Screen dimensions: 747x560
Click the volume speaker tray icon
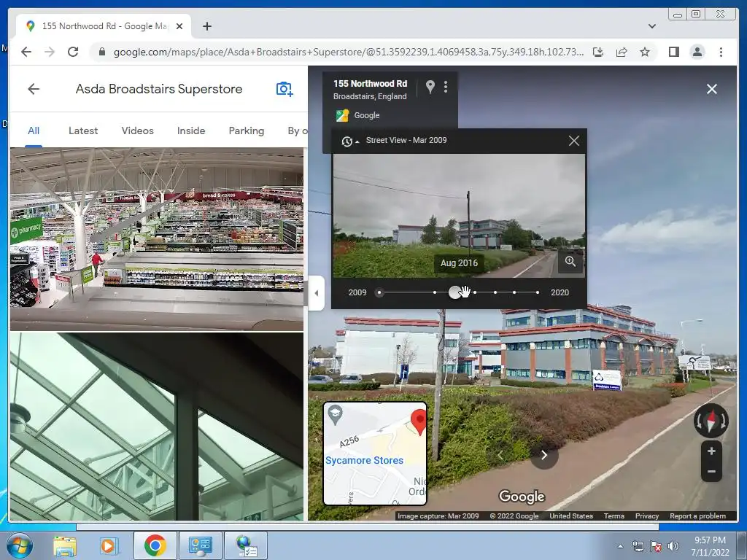pyautogui.click(x=673, y=547)
